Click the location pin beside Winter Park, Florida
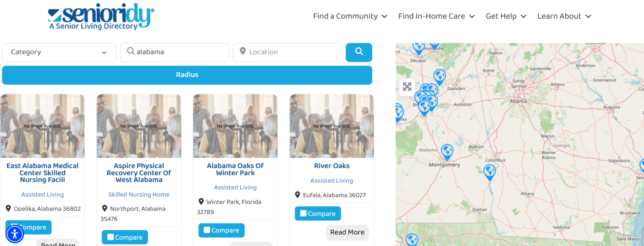This screenshot has height=246, width=644. click(x=201, y=201)
